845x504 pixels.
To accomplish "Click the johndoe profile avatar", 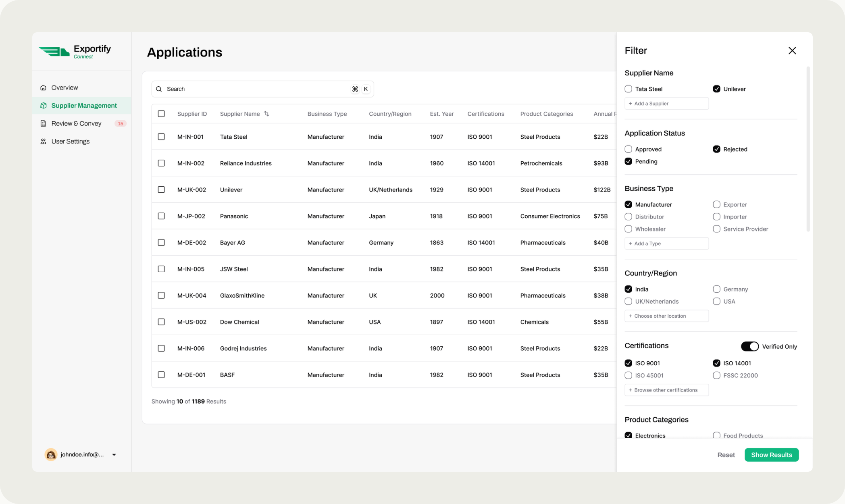I will pos(51,454).
